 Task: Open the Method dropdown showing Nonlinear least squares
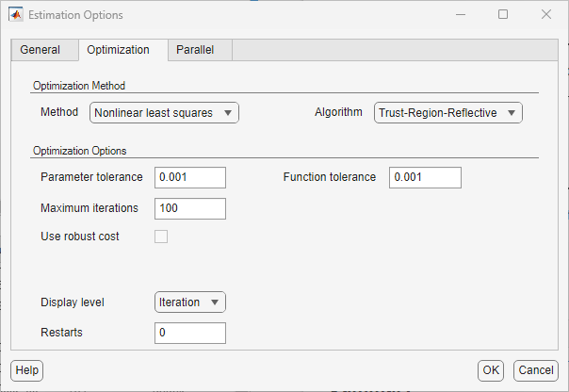pyautogui.click(x=164, y=113)
